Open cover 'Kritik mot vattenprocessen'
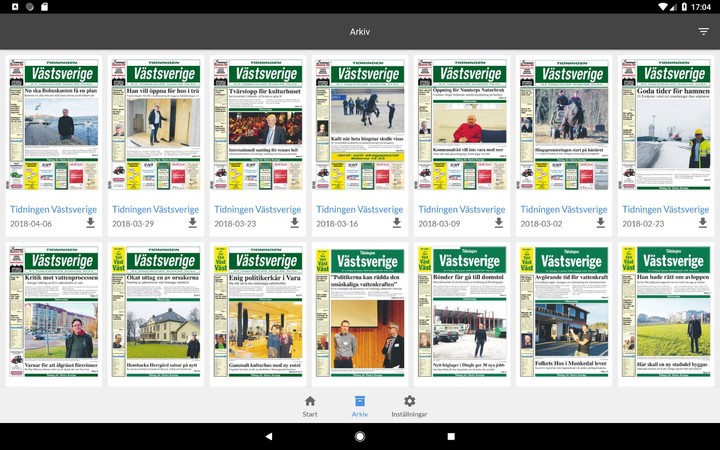The height and width of the screenshot is (450, 720). pos(54,312)
